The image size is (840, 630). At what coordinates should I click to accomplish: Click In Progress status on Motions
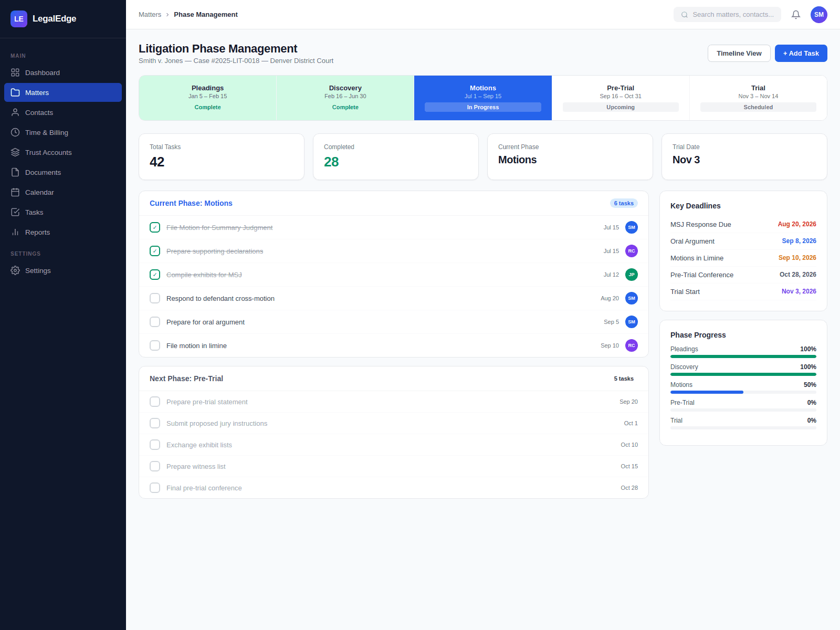point(483,107)
